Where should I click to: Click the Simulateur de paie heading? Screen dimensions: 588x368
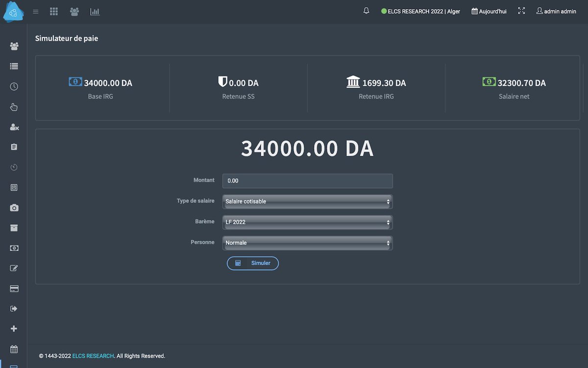67,38
